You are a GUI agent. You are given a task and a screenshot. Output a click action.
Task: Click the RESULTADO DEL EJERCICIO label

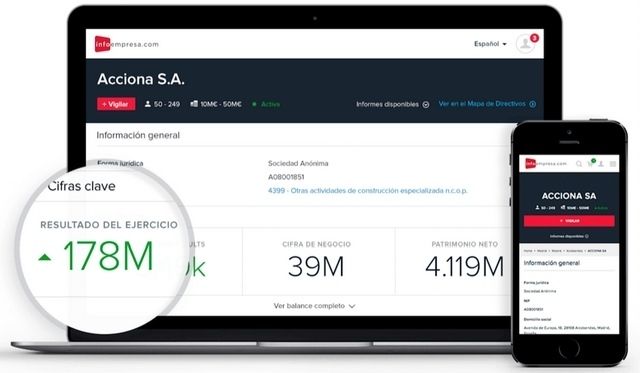point(109,225)
